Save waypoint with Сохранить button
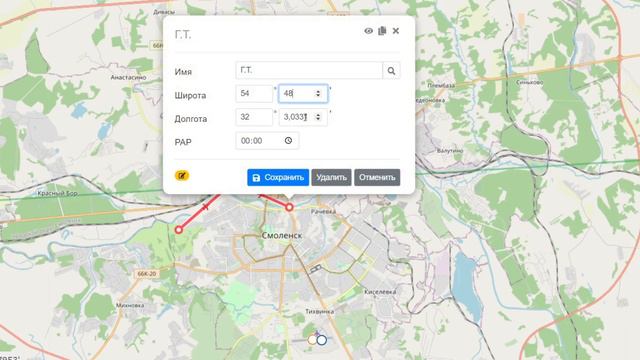Image resolution: width=640 pixels, height=360 pixels. [278, 178]
